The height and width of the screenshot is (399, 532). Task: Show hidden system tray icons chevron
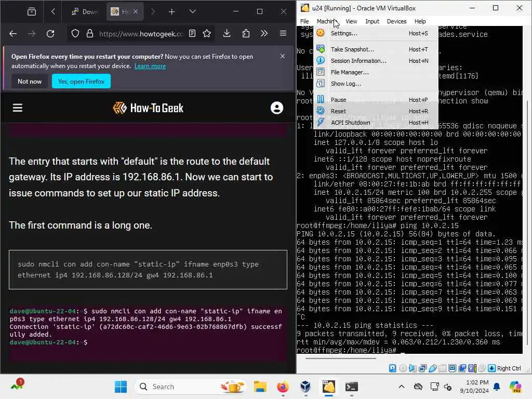click(x=402, y=387)
